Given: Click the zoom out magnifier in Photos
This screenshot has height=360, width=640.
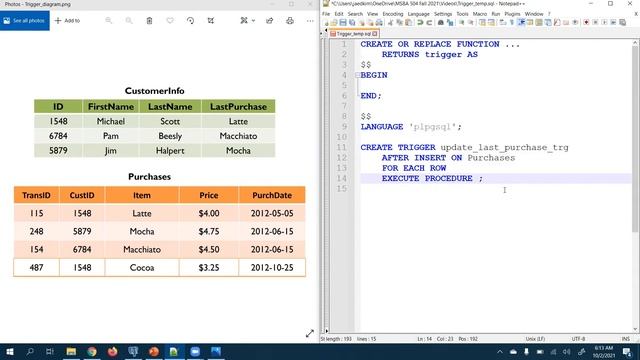Looking at the screenshot, I should (109, 20).
